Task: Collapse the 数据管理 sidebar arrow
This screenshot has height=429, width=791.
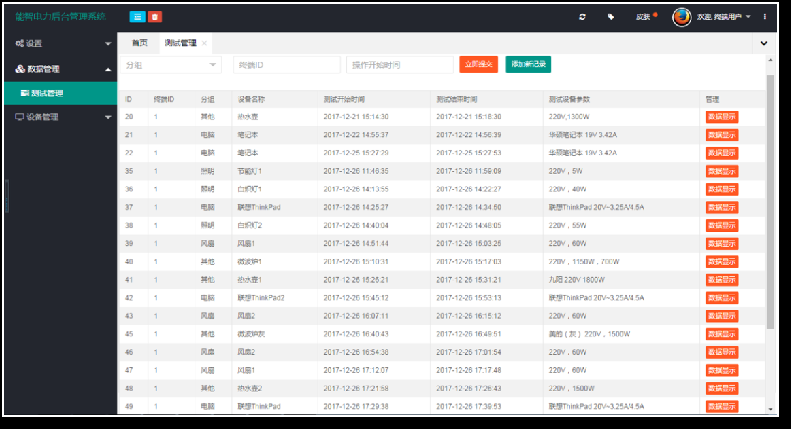Action: click(x=108, y=70)
